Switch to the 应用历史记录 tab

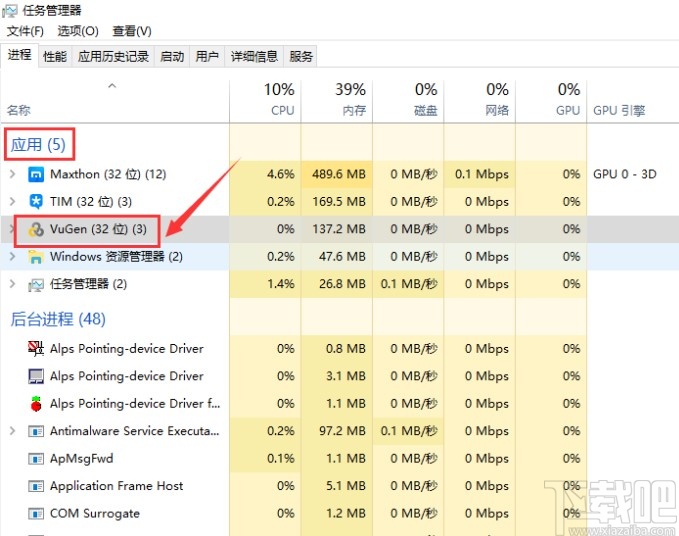pyautogui.click(x=113, y=57)
